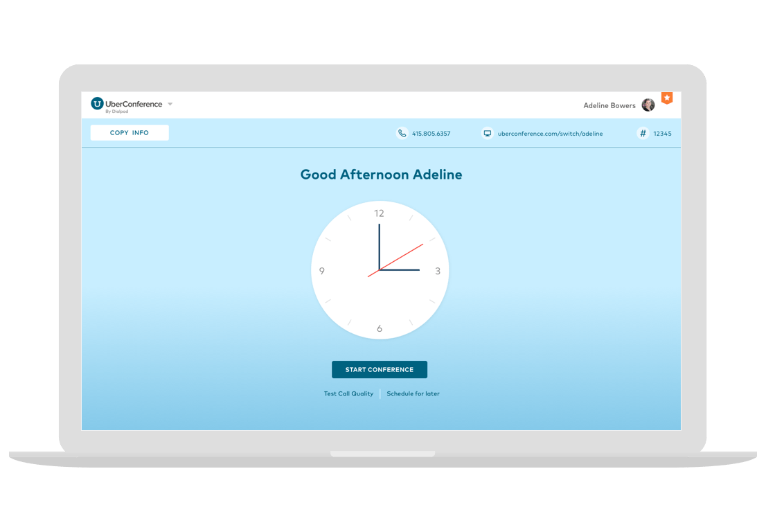Screen dimensions: 766x532
Task: Expand the UberConference account dropdown arrow
Action: click(x=170, y=104)
